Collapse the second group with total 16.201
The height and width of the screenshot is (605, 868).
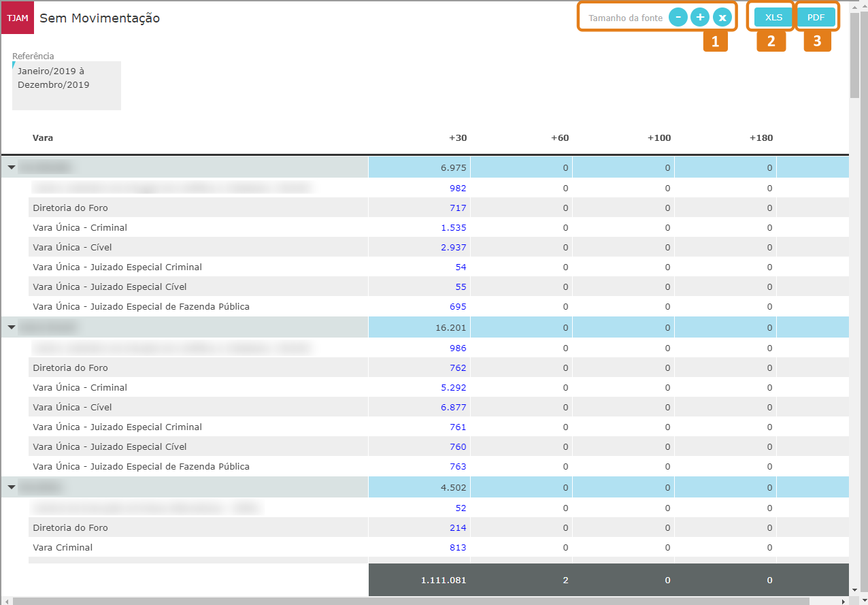[x=12, y=327]
